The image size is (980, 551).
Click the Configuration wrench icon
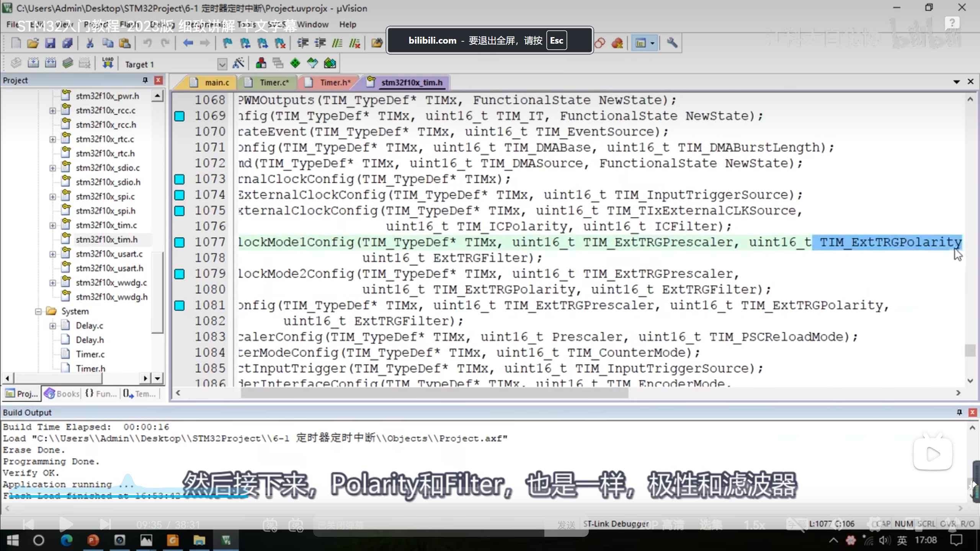[672, 43]
